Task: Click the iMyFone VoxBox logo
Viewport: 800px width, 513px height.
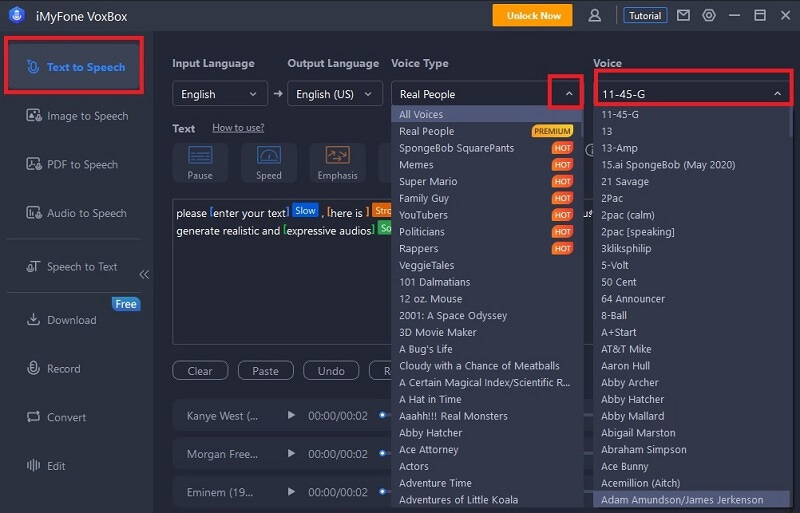Action: [17, 15]
